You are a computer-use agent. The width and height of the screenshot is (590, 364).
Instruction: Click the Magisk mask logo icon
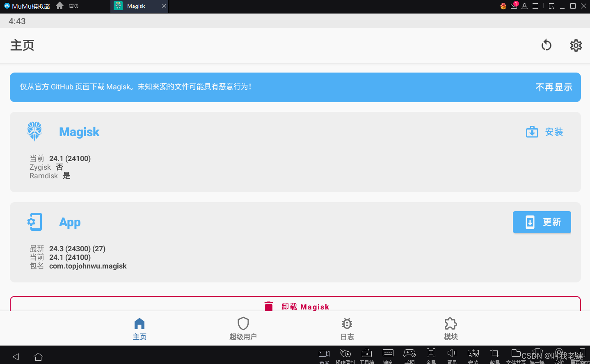coord(34,132)
